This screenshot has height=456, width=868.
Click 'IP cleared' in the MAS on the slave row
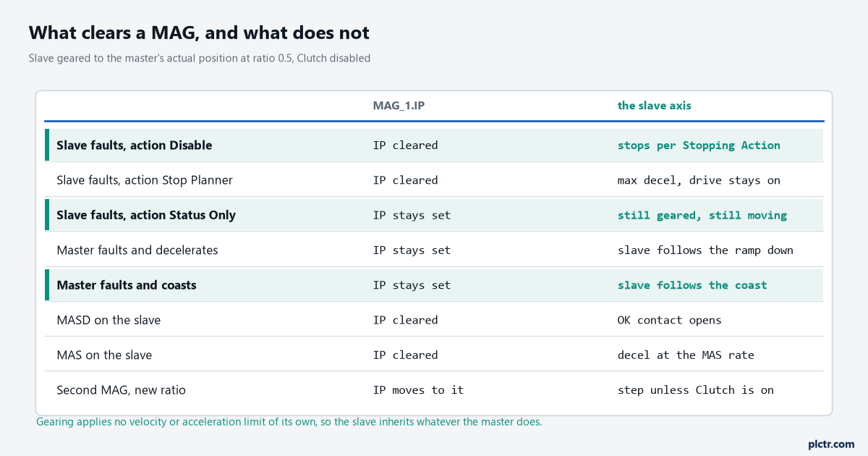tap(405, 355)
